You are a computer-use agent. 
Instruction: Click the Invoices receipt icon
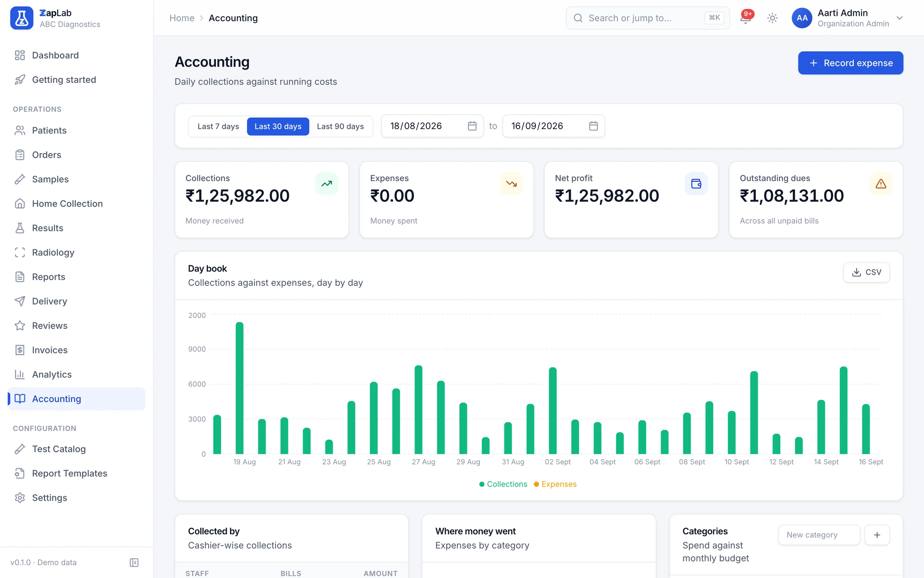20,350
